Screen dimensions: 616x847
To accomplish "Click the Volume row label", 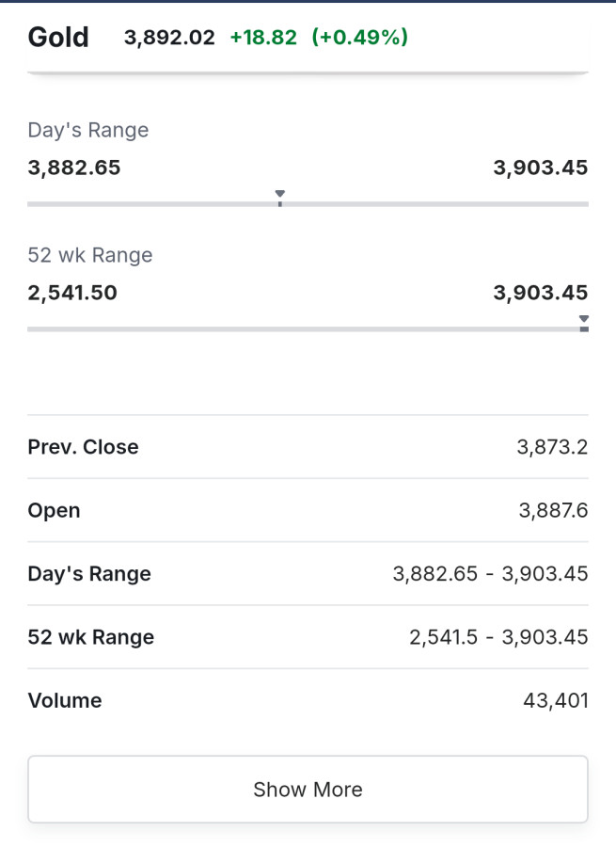I will coord(65,700).
